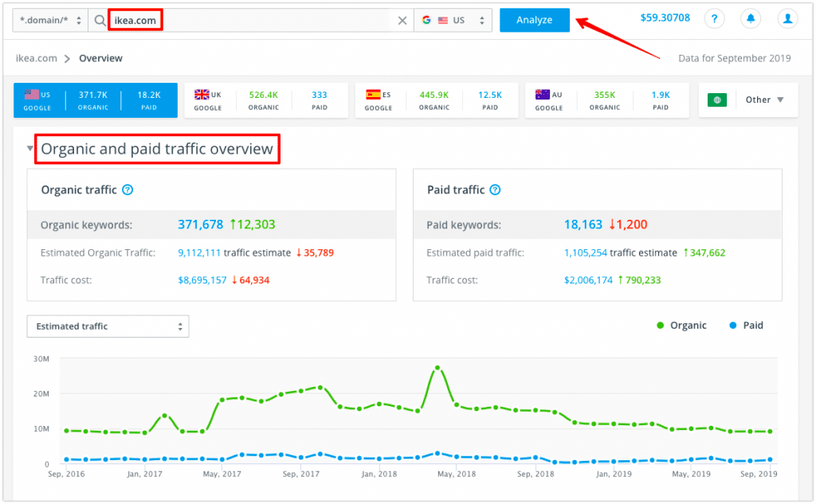Open the user profile icon
Image resolution: width=816 pixels, height=504 pixels.
787,19
